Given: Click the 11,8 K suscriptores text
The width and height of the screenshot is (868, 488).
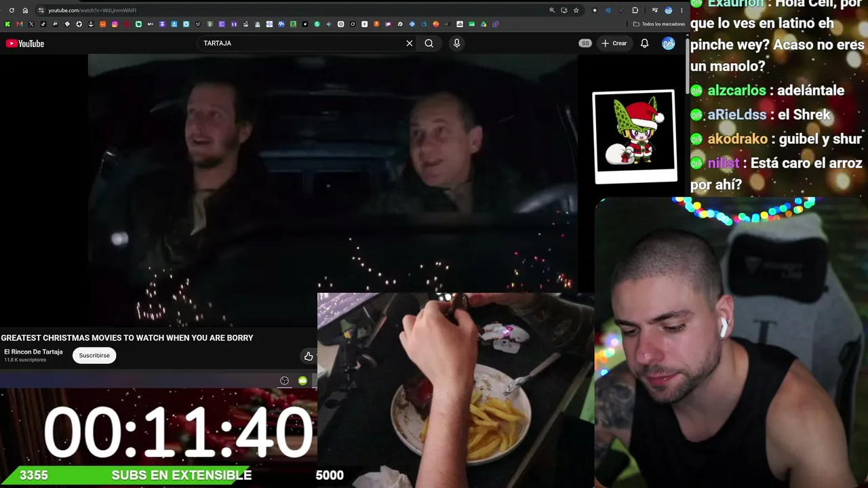Looking at the screenshot, I should (x=25, y=360).
